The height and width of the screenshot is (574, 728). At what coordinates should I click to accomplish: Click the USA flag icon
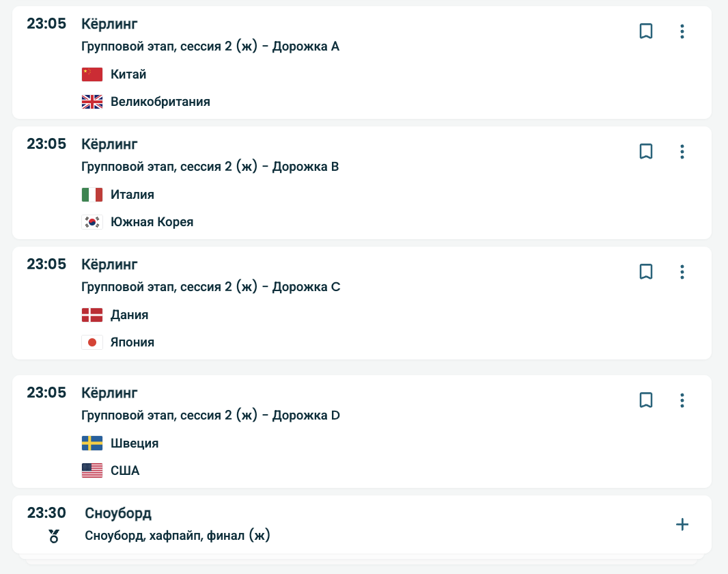pos(92,471)
